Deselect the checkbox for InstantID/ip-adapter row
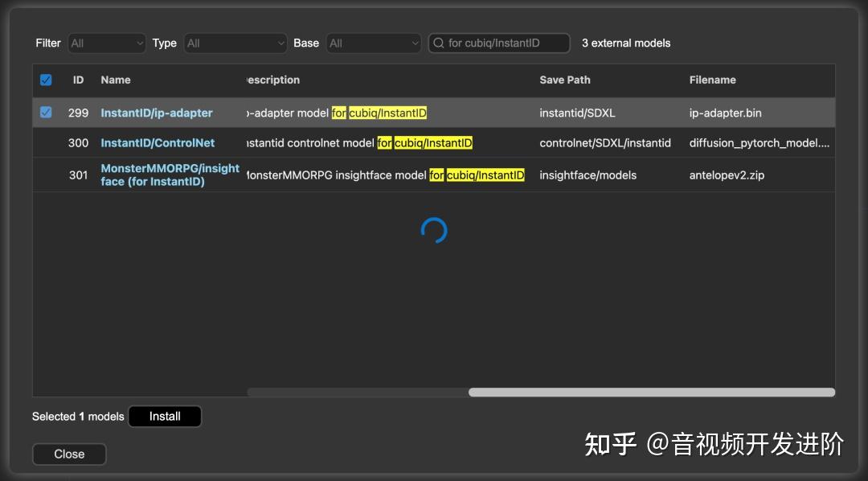This screenshot has height=481, width=868. tap(46, 113)
